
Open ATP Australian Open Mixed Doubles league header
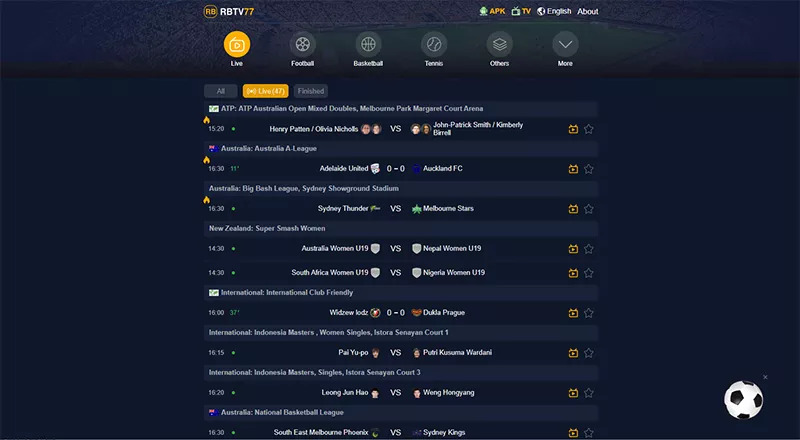[401, 109]
